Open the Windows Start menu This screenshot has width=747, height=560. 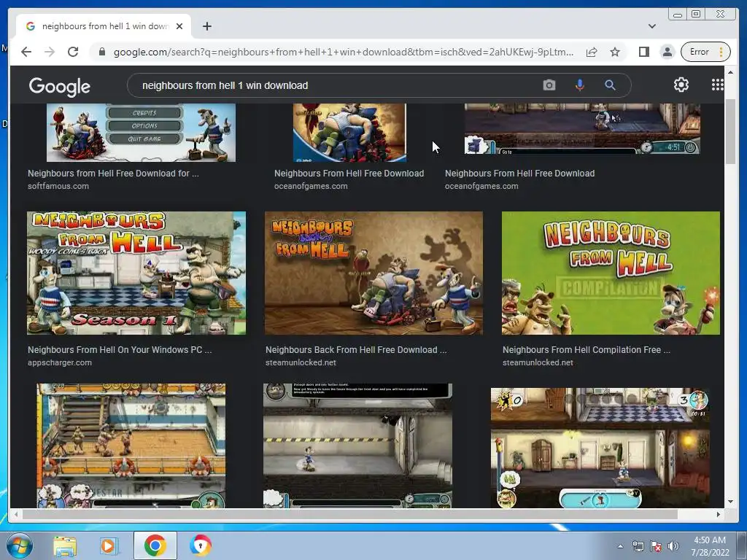pyautogui.click(x=20, y=545)
